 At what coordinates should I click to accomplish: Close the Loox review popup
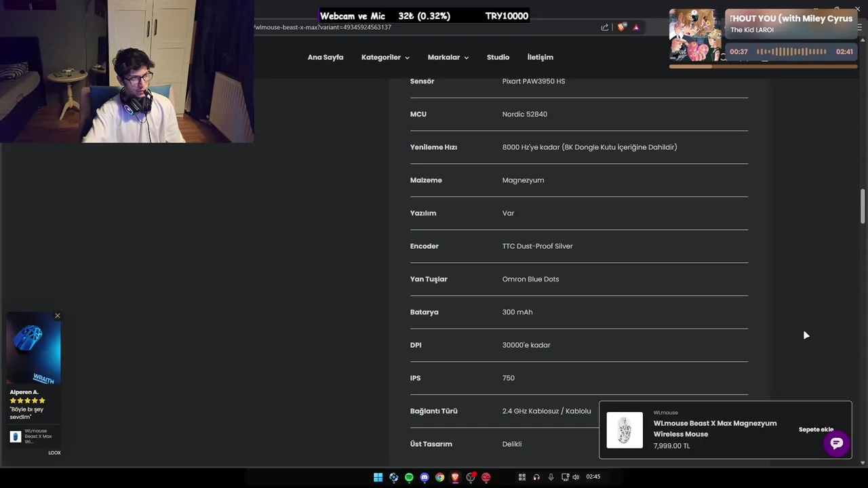click(58, 316)
